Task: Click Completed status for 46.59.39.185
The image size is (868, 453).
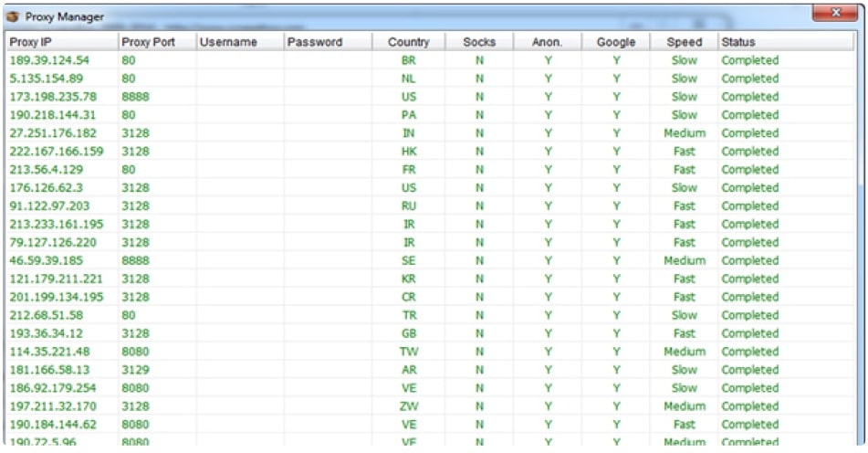Action: (x=749, y=261)
